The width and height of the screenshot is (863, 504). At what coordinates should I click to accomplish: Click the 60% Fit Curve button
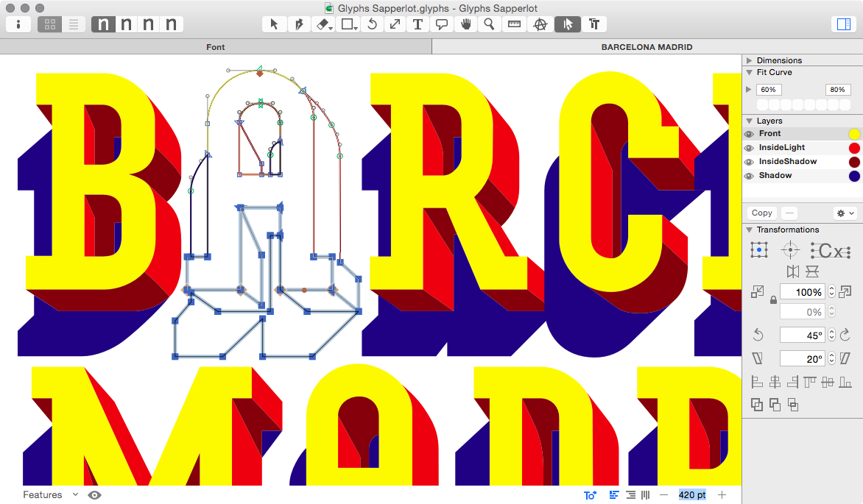[769, 89]
